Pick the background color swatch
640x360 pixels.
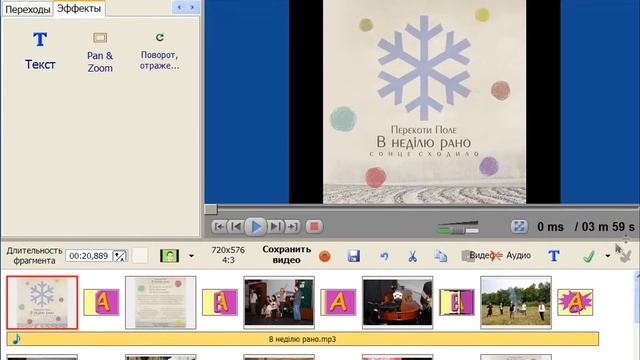pyautogui.click(x=140, y=256)
